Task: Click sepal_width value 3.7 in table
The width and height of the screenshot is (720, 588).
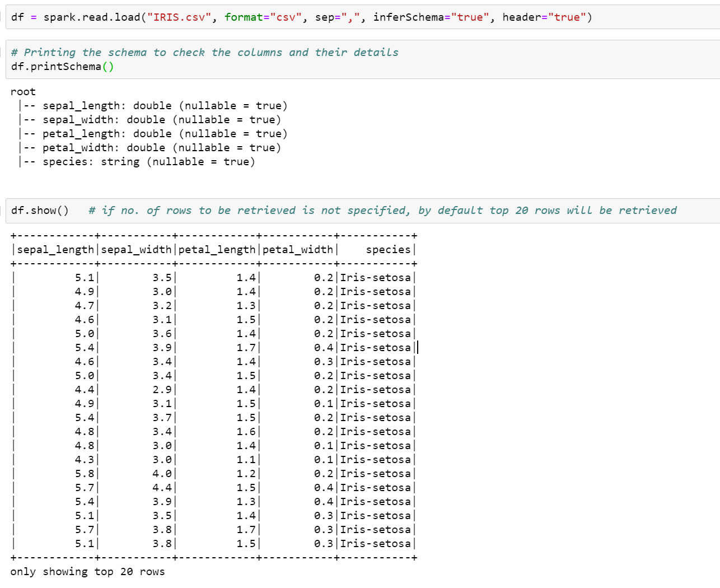Action: click(162, 418)
